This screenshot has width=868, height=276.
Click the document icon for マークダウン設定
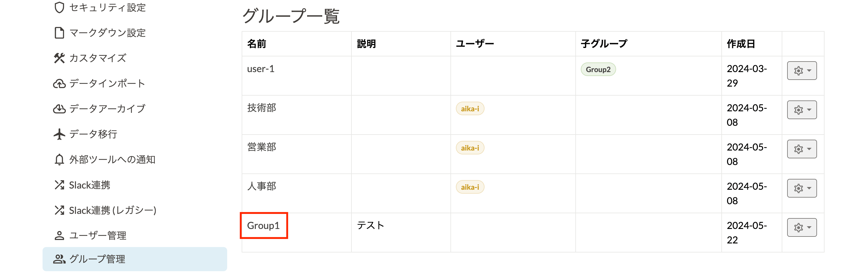59,33
